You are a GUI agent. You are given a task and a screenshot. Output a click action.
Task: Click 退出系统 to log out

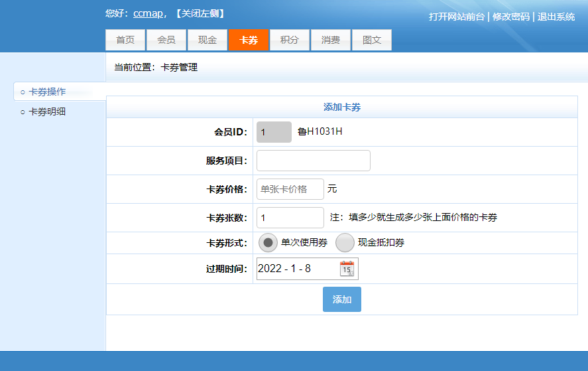(556, 17)
